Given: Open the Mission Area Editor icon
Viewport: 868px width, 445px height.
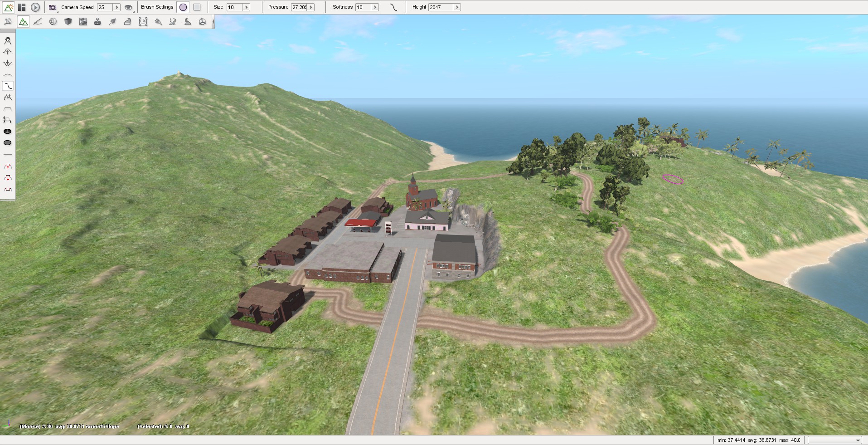Looking at the screenshot, I should tap(143, 21).
